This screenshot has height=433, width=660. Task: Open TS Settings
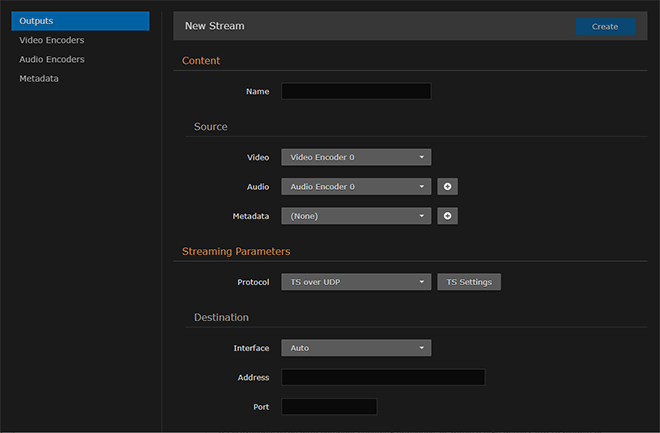tap(469, 282)
